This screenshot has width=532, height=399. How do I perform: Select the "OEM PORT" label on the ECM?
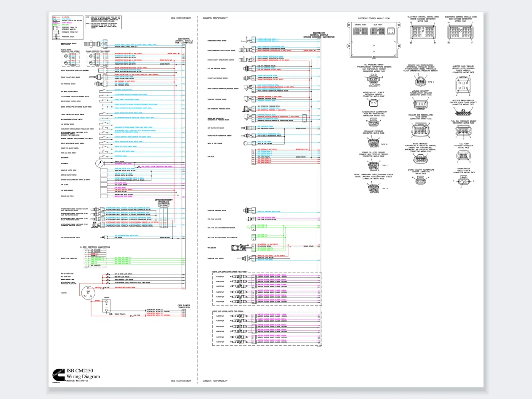378,25
